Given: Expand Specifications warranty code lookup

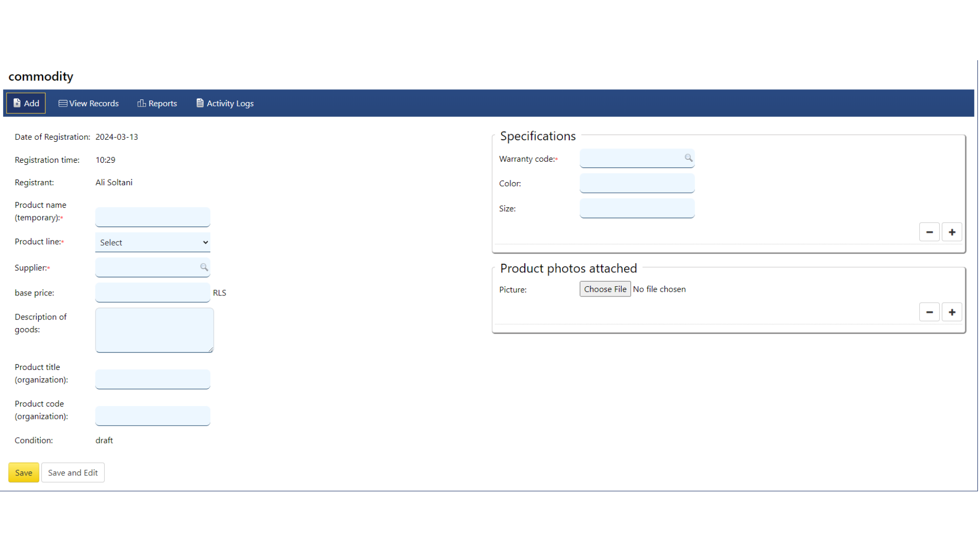Looking at the screenshot, I should click(688, 158).
